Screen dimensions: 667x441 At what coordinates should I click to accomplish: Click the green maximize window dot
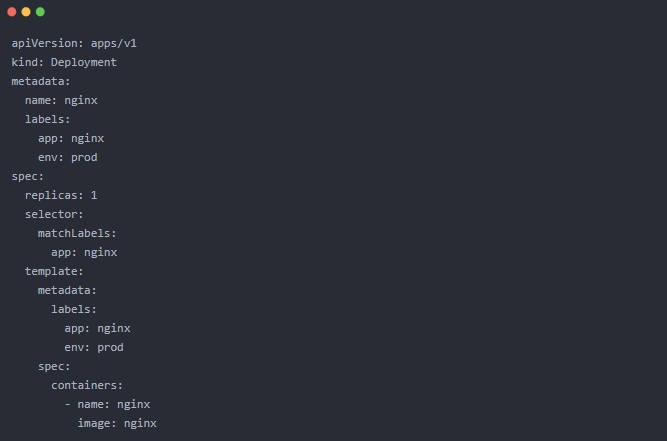tap(40, 12)
